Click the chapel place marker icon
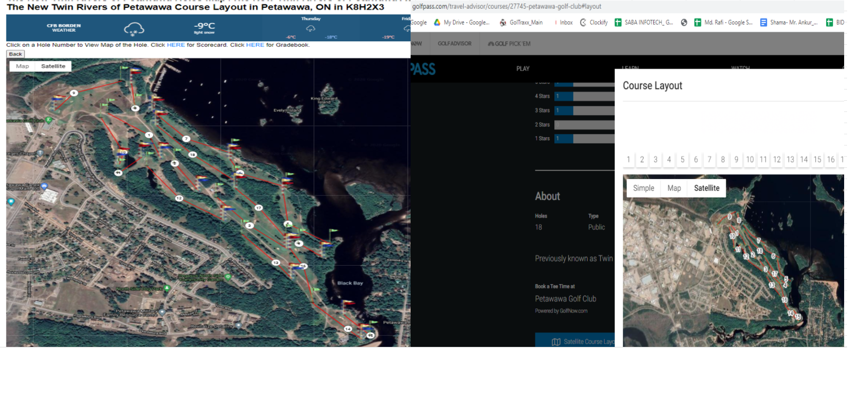This screenshot has height=416, width=868. coord(40,153)
